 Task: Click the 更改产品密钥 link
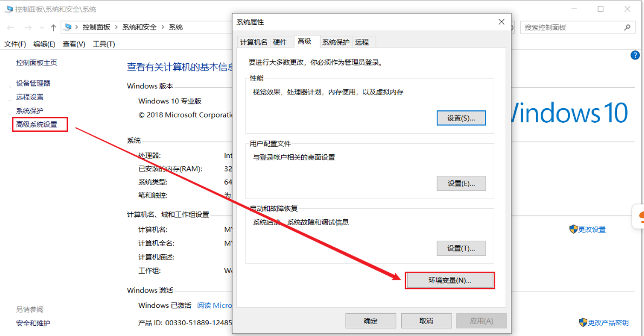pos(608,322)
